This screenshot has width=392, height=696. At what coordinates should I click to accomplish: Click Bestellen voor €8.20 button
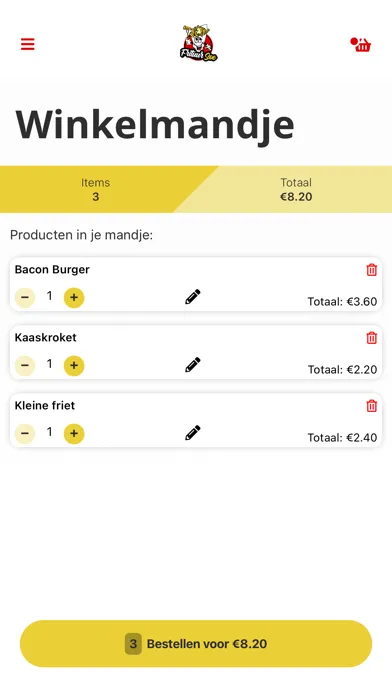point(196,644)
